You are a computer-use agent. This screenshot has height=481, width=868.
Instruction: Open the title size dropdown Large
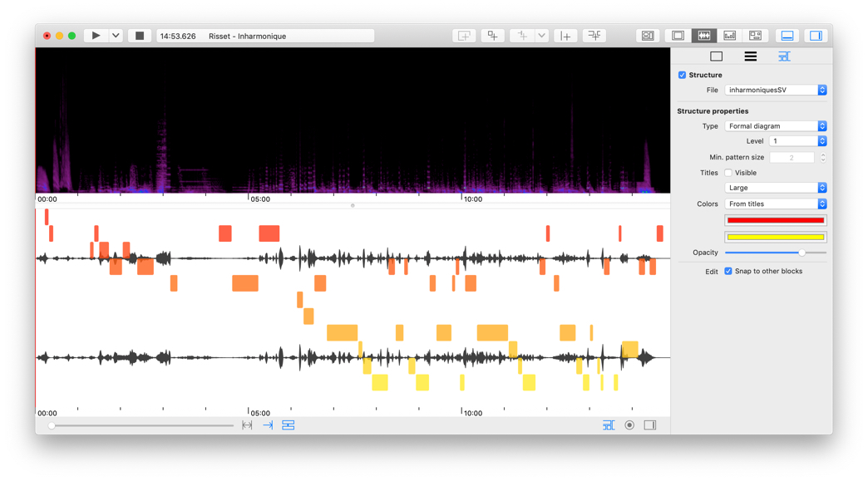pyautogui.click(x=776, y=188)
